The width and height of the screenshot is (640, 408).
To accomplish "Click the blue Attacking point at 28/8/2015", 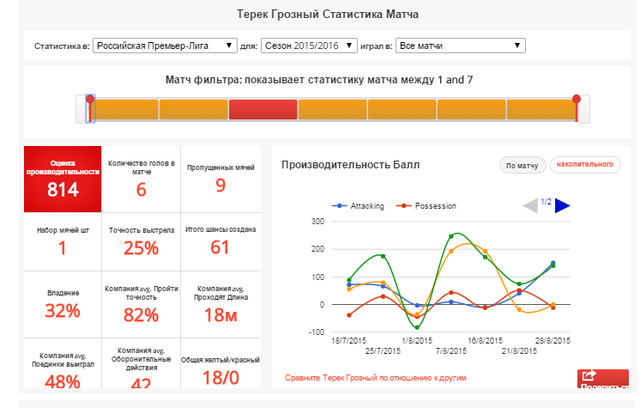I will click(553, 263).
